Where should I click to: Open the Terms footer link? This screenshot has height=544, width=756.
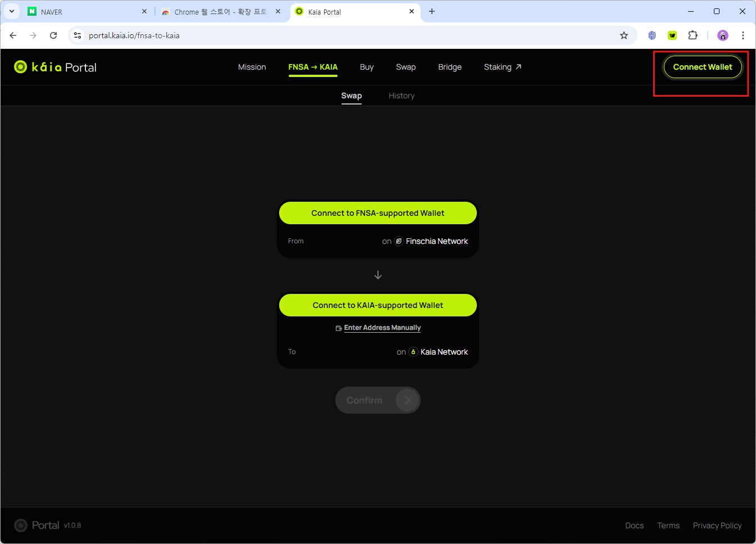pyautogui.click(x=668, y=525)
